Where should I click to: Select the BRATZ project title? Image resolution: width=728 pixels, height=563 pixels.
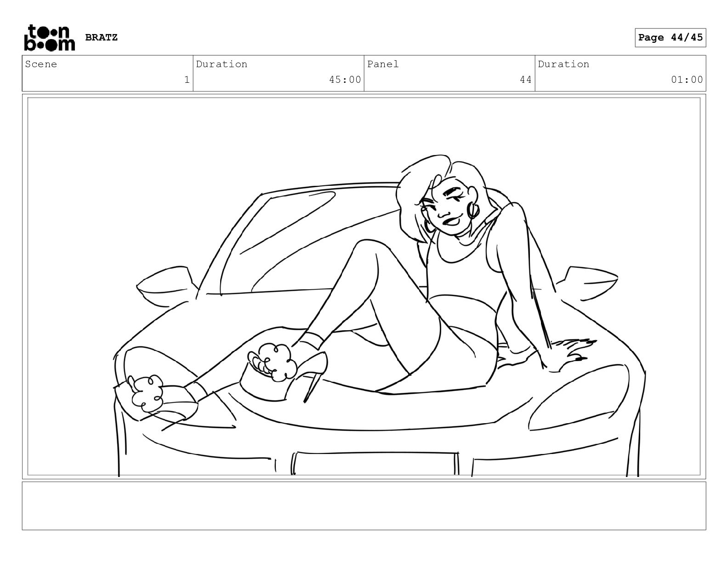101,37
